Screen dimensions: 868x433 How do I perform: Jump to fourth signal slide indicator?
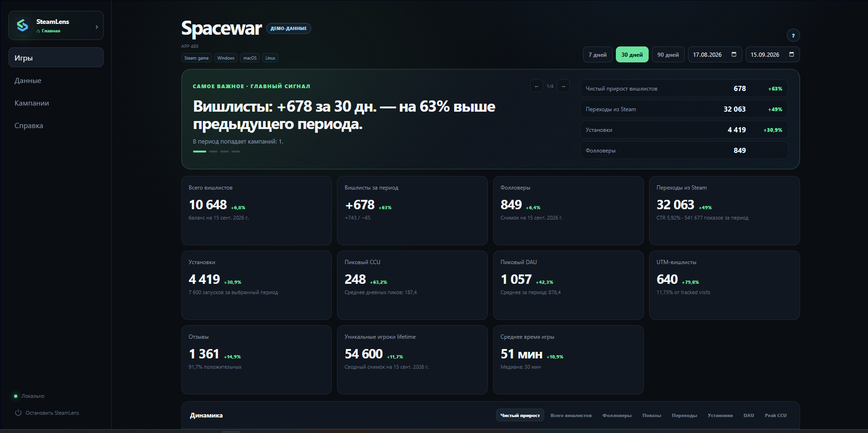236,152
